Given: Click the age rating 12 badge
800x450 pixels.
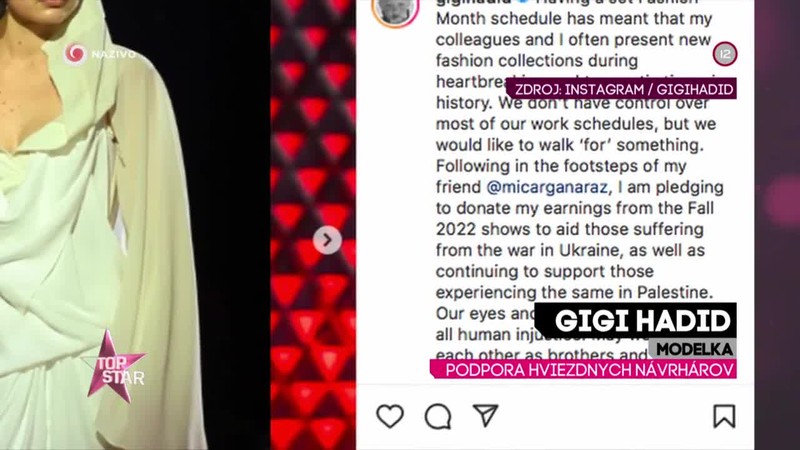Looking at the screenshot, I should 725,54.
